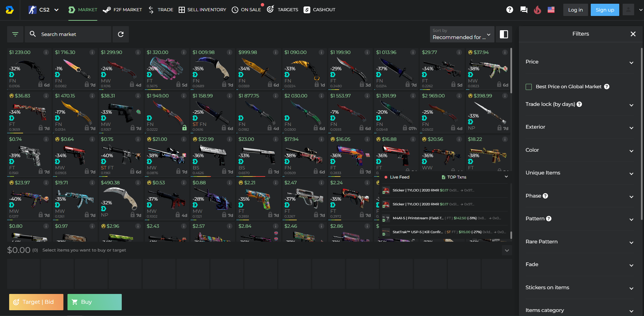Go to the TRADE tab
644x316 pixels.
coord(161,10)
